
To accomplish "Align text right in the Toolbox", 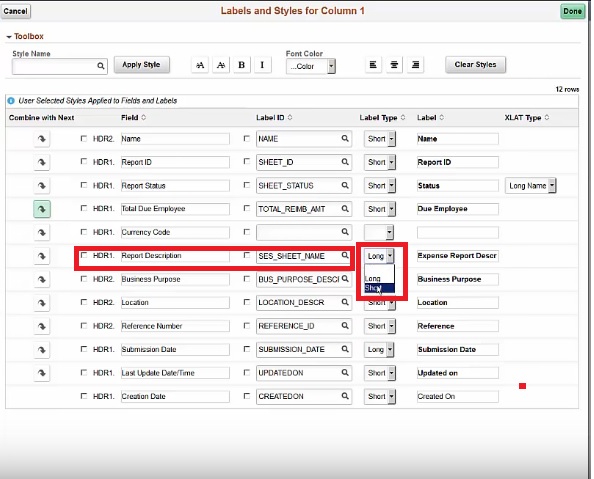I will 416,65.
